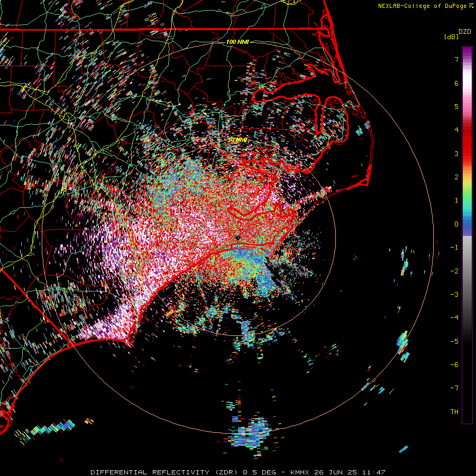Image resolution: width=476 pixels, height=476 pixels.
Task: Click the 0 value on color scale
Action: pyautogui.click(x=456, y=224)
